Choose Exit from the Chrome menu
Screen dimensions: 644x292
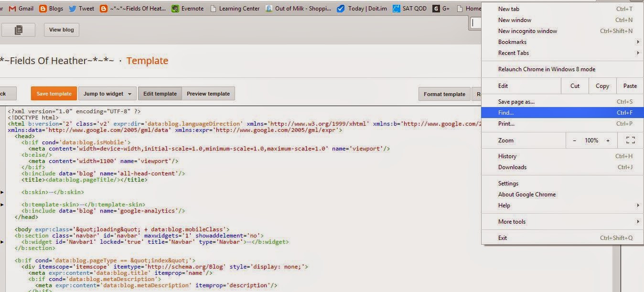[x=562, y=238]
